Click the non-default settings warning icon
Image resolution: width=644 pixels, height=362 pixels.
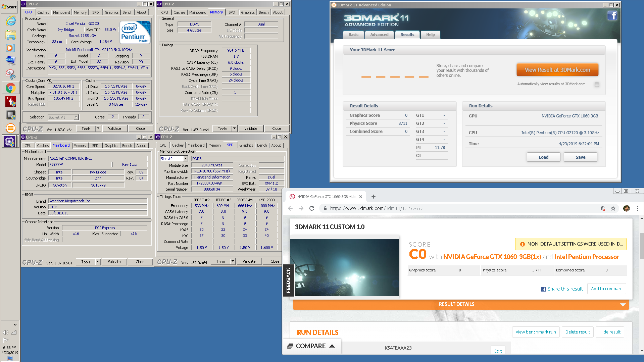pos(522,244)
